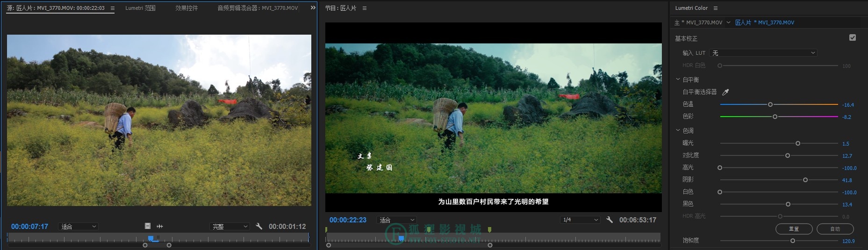Viewport: 868px width, 250px height.
Task: Open Source playback resolution 完整 dropdown
Action: 230,226
